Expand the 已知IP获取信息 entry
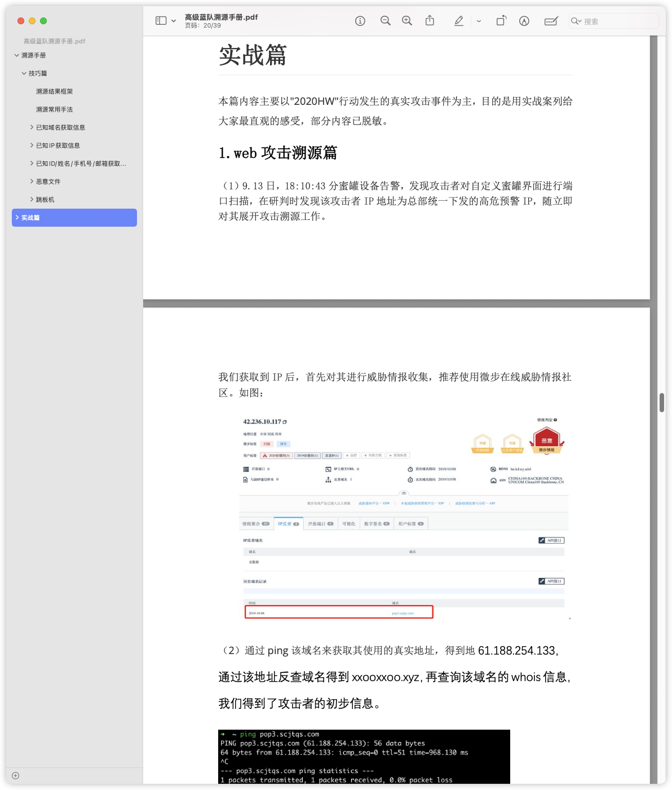Screen dimensions: 672x790 (x=32, y=145)
